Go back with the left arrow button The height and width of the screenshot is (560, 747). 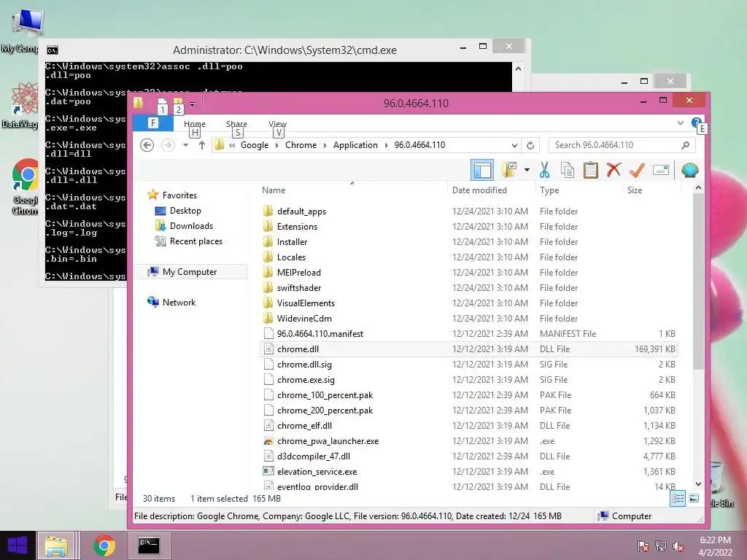click(x=147, y=145)
